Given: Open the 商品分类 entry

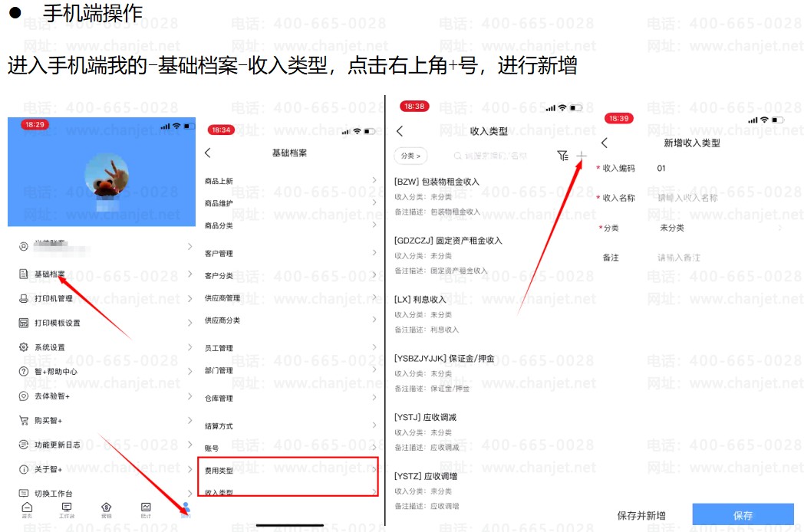Looking at the screenshot, I should point(291,225).
